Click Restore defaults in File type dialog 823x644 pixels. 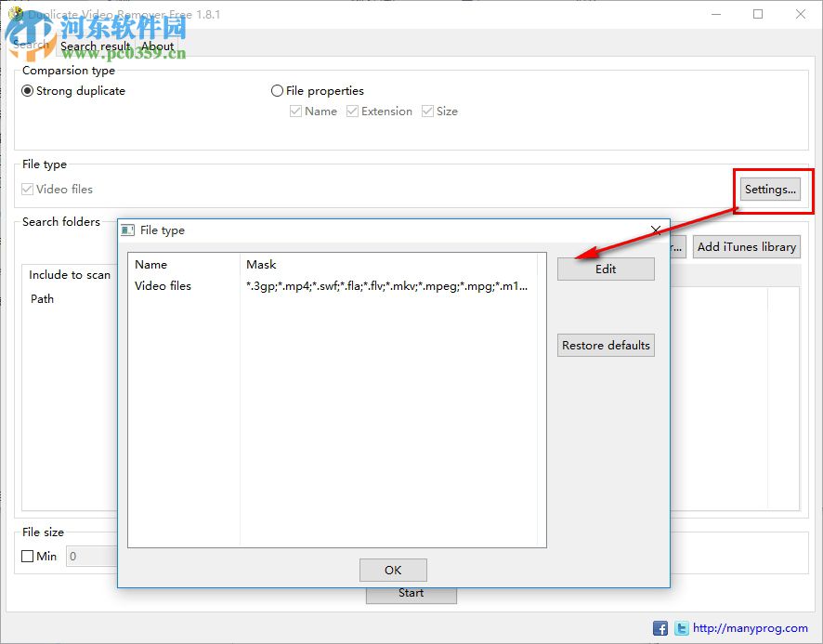(605, 345)
